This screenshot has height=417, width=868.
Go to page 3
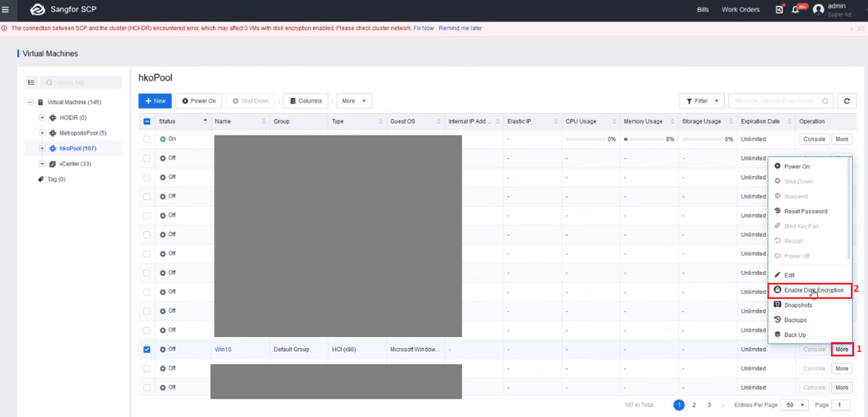(709, 405)
